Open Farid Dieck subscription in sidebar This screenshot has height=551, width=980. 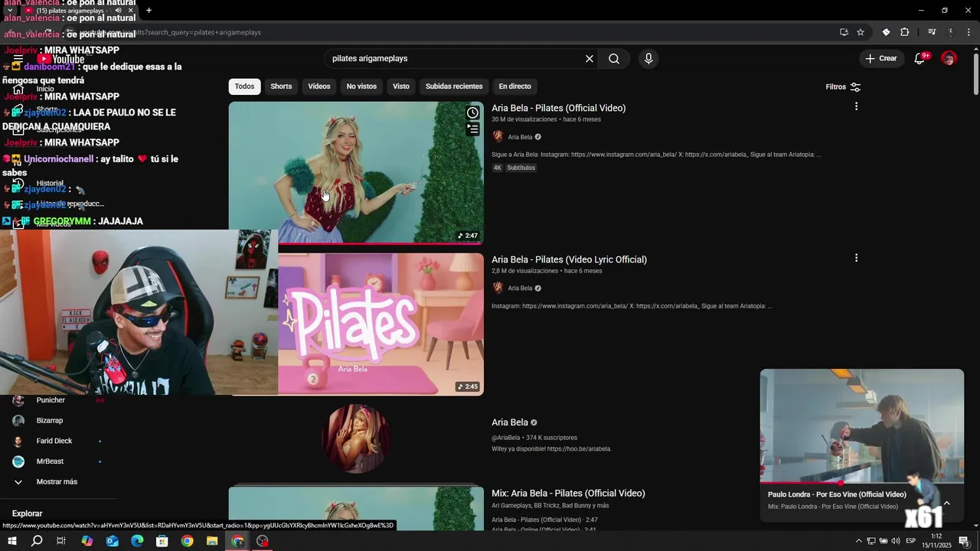point(54,442)
